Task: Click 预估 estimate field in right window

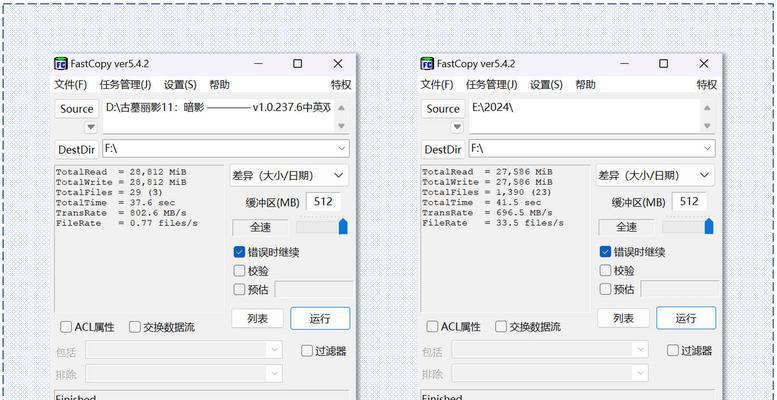Action: tap(680, 289)
